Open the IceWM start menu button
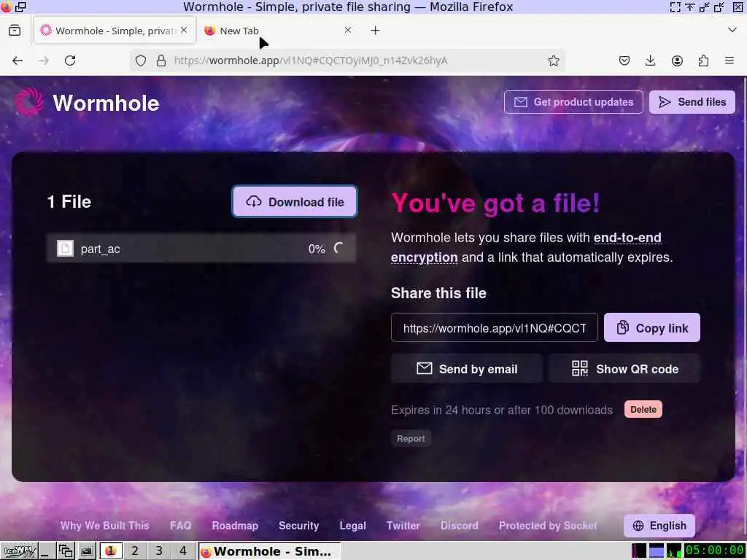The width and height of the screenshot is (747, 560). pyautogui.click(x=20, y=551)
